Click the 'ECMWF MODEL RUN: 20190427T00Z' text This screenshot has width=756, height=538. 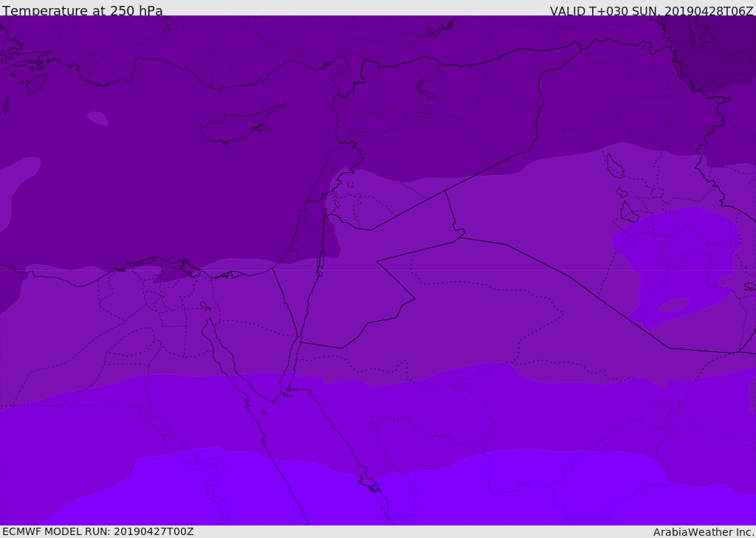tap(98, 531)
